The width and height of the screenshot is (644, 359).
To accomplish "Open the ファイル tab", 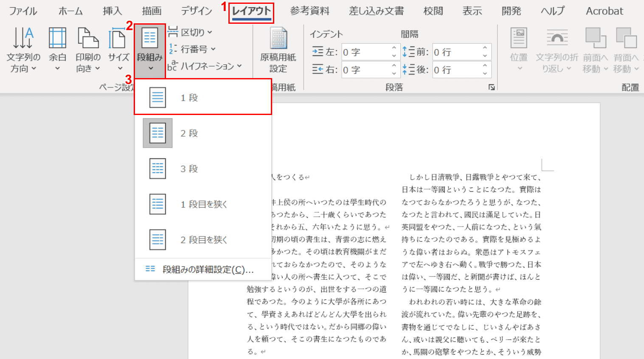I will (23, 11).
